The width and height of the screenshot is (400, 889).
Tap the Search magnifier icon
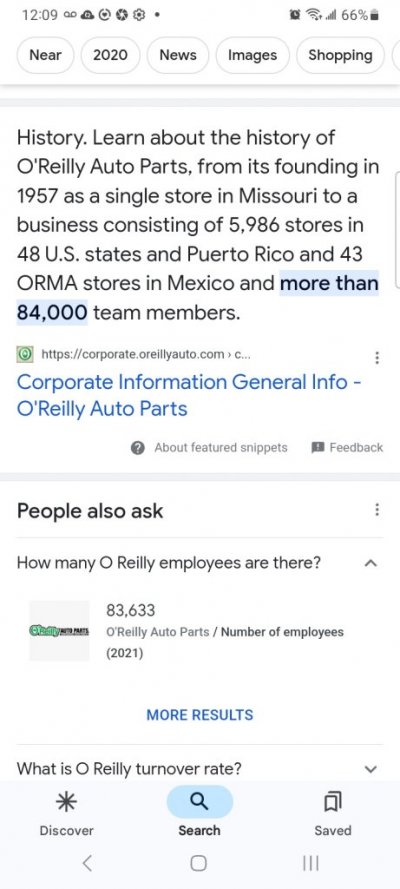point(199,801)
